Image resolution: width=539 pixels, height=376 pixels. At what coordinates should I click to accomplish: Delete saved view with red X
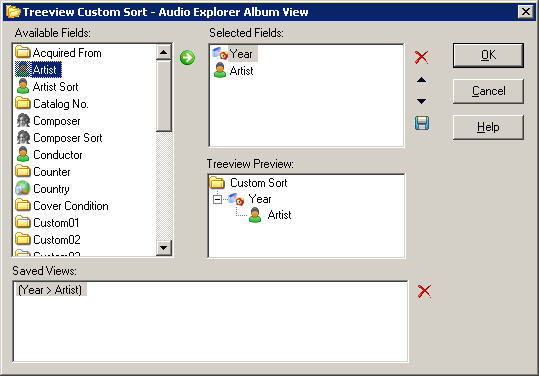pyautogui.click(x=424, y=291)
